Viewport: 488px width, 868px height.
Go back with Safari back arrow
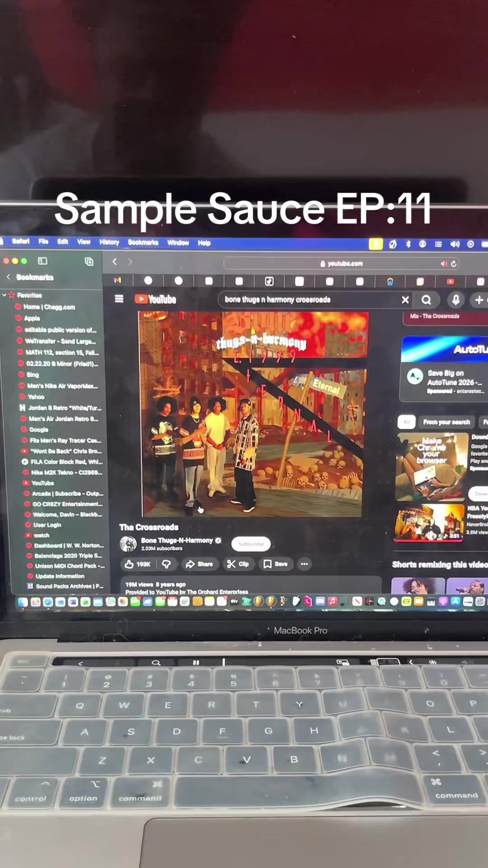(x=115, y=262)
